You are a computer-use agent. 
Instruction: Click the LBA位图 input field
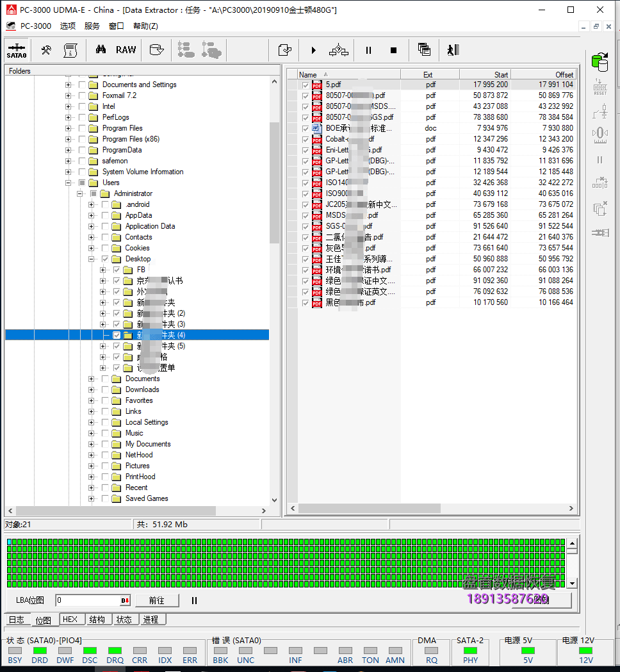(x=88, y=600)
